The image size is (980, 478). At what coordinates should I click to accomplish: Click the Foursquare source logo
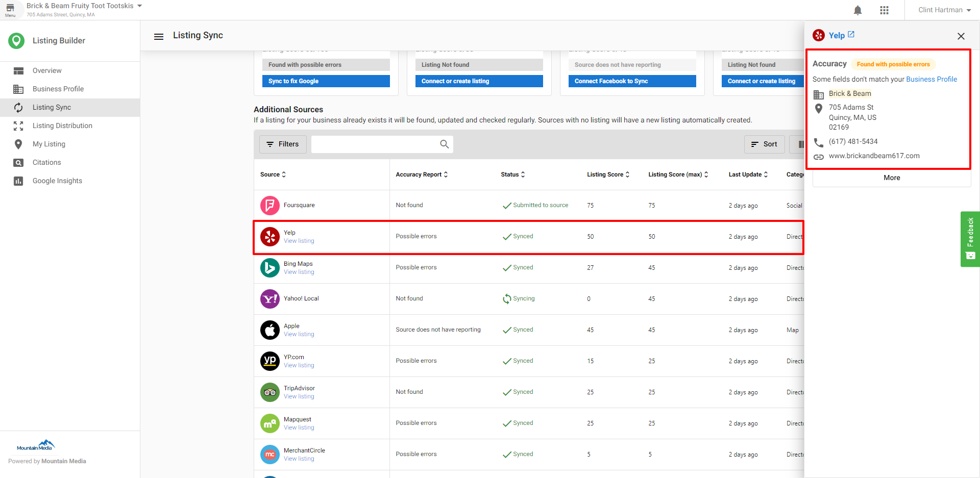pyautogui.click(x=269, y=206)
